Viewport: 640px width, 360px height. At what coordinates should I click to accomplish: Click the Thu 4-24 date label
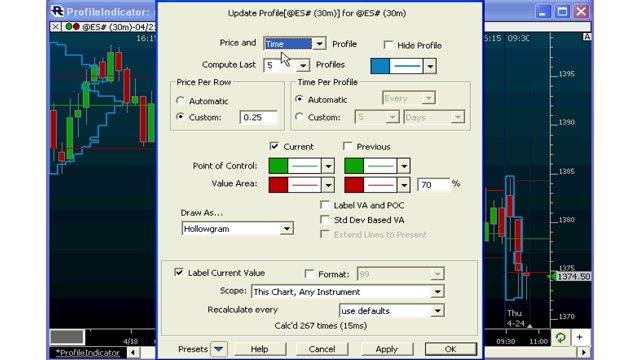(x=515, y=318)
